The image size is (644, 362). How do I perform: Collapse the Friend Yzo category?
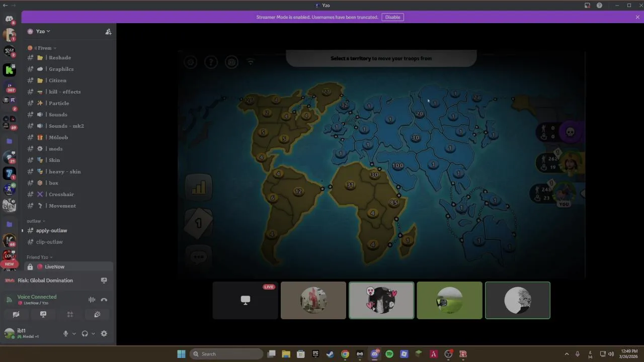pos(39,257)
